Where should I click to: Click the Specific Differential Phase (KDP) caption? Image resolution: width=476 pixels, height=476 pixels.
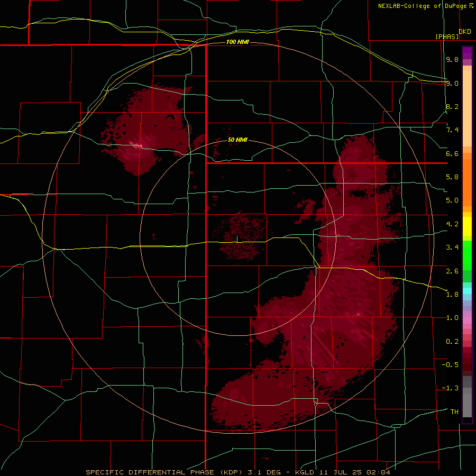[x=164, y=472]
